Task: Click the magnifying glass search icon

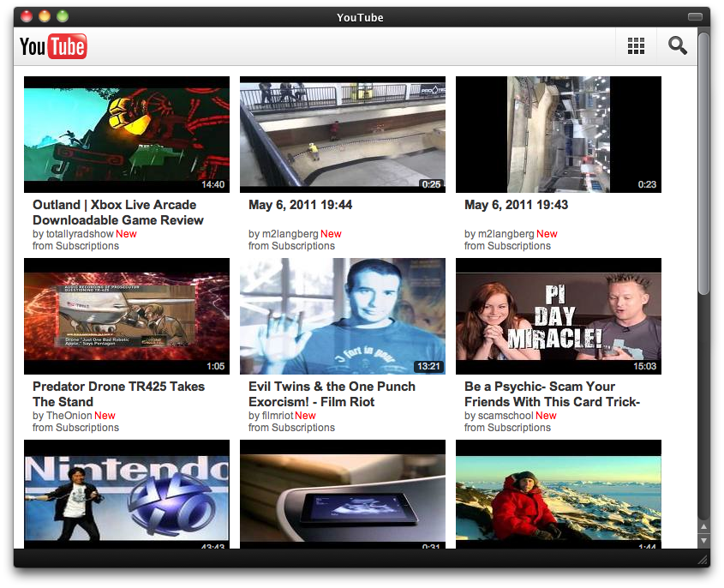Action: (678, 46)
